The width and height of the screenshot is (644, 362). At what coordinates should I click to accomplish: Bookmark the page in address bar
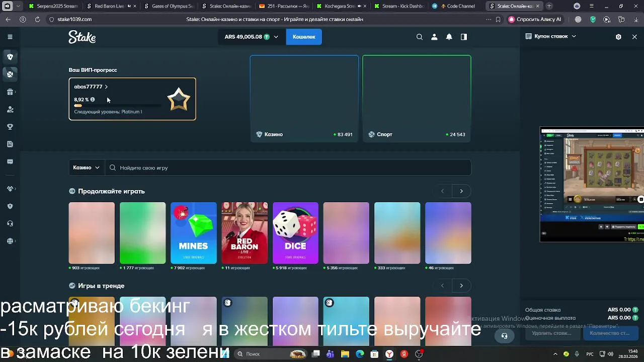click(x=498, y=19)
